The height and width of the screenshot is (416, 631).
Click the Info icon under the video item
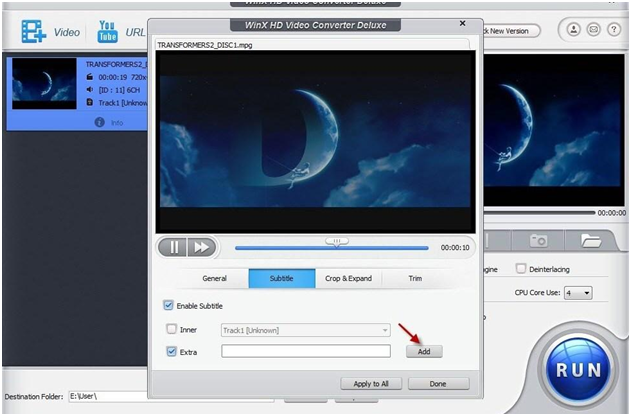click(x=99, y=122)
